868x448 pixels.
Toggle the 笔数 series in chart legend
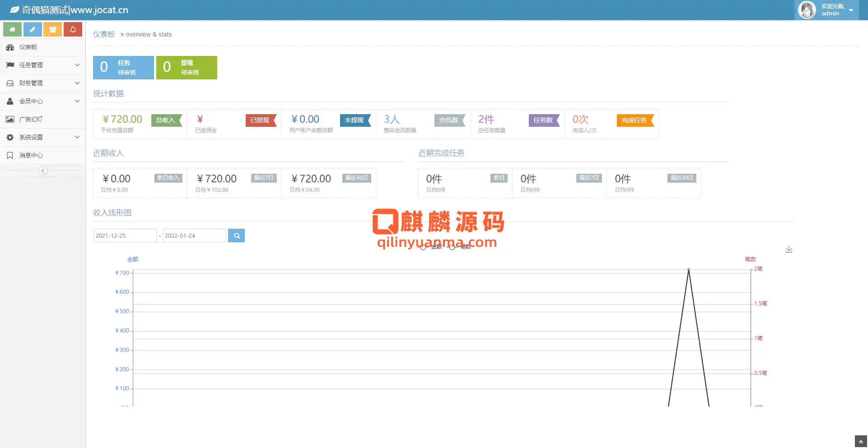click(x=461, y=247)
